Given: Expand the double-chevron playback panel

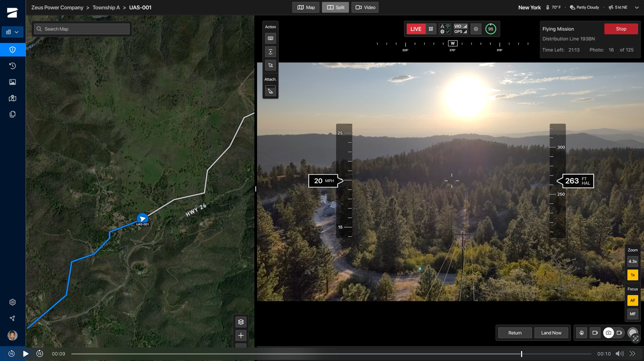Looking at the screenshot, I should pyautogui.click(x=632, y=354).
